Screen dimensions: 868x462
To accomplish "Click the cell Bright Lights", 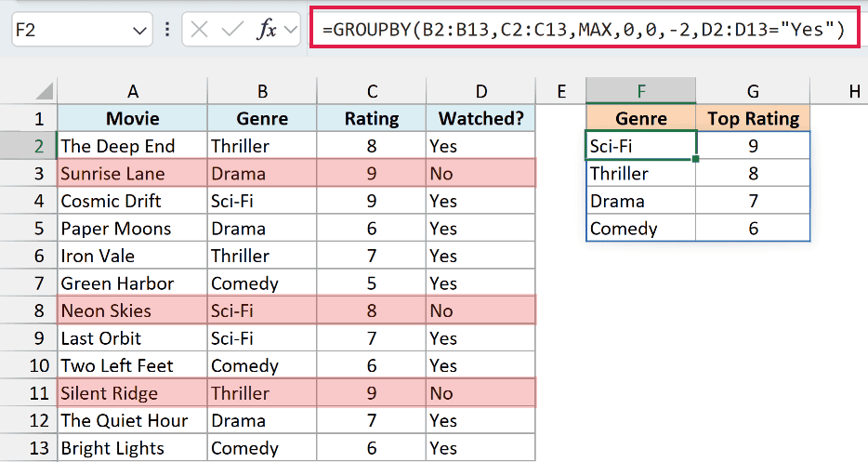I will pyautogui.click(x=132, y=448).
